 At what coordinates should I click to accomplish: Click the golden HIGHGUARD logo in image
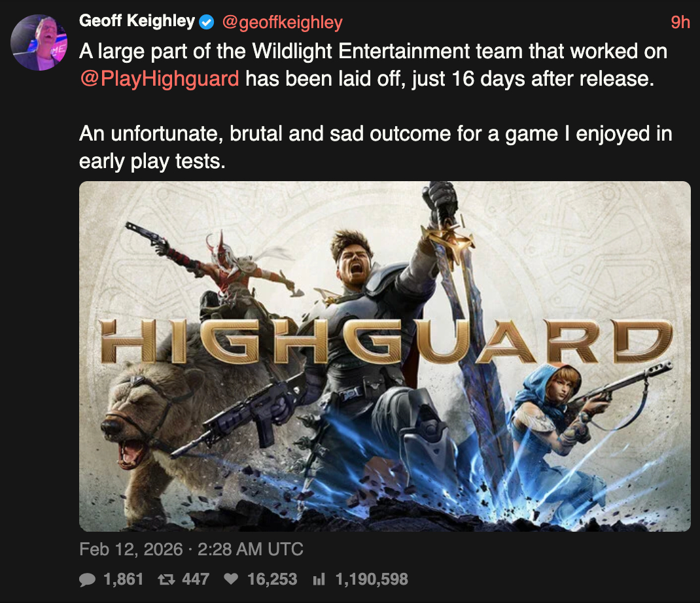[386, 341]
